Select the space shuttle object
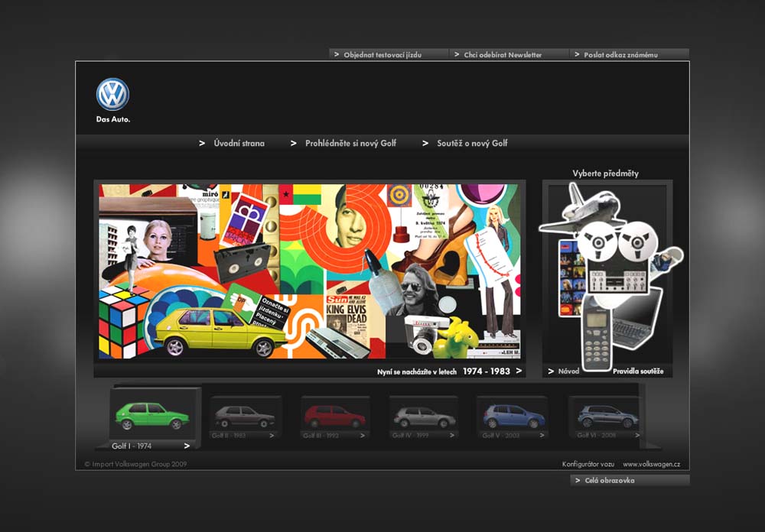The height and width of the screenshot is (532, 765). coord(581,208)
